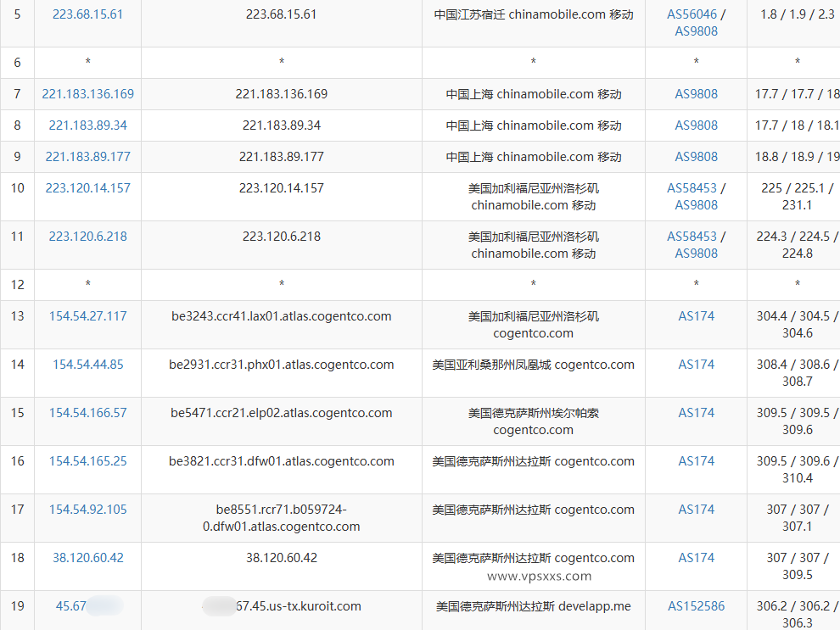Select hostname be5471.ccr21.elp02.atlas.cogentco.com
Viewport: 840px width, 630px height.
click(x=281, y=413)
